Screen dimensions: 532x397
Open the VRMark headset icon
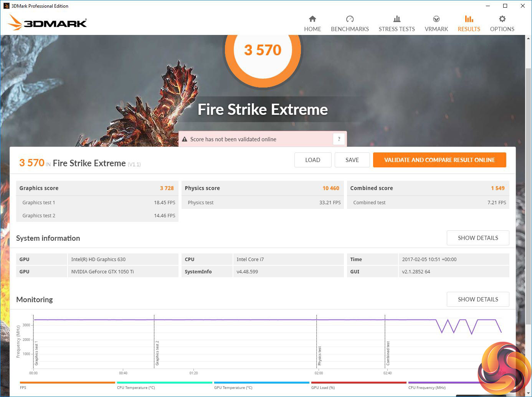click(436, 19)
